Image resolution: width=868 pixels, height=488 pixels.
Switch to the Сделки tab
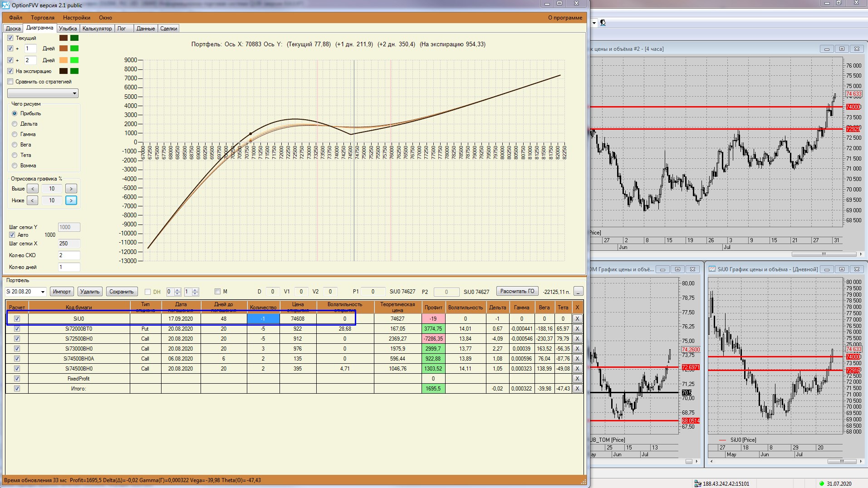tap(169, 29)
